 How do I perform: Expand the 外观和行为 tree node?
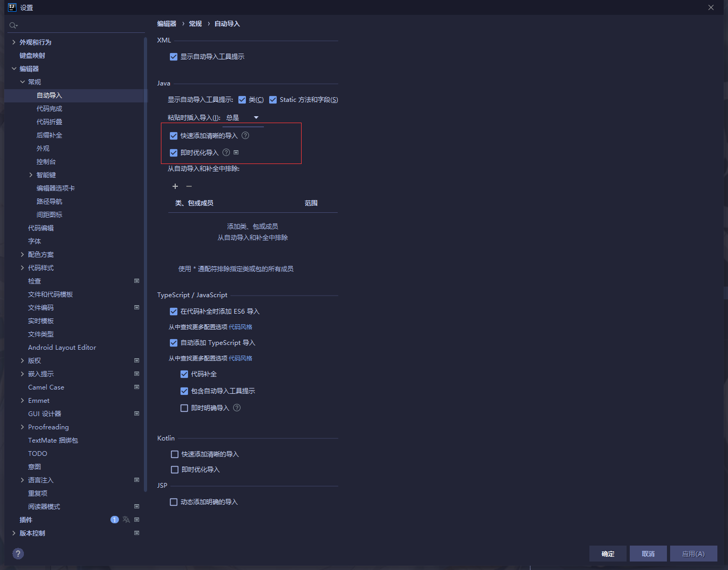point(14,42)
